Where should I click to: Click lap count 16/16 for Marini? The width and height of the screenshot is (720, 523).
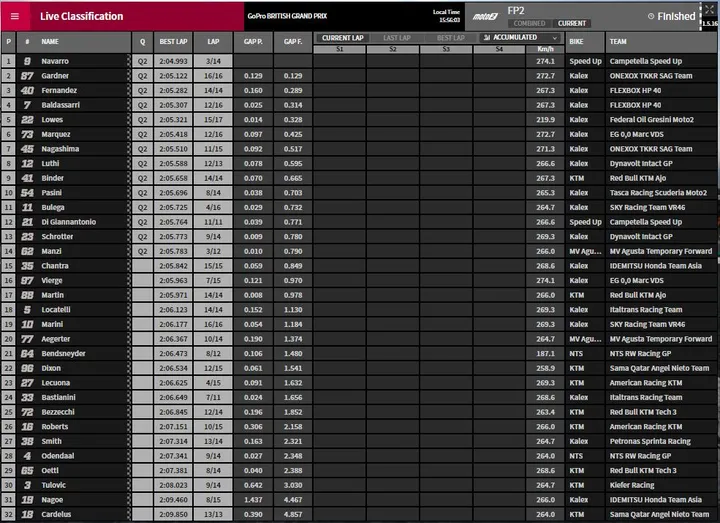pyautogui.click(x=213, y=324)
